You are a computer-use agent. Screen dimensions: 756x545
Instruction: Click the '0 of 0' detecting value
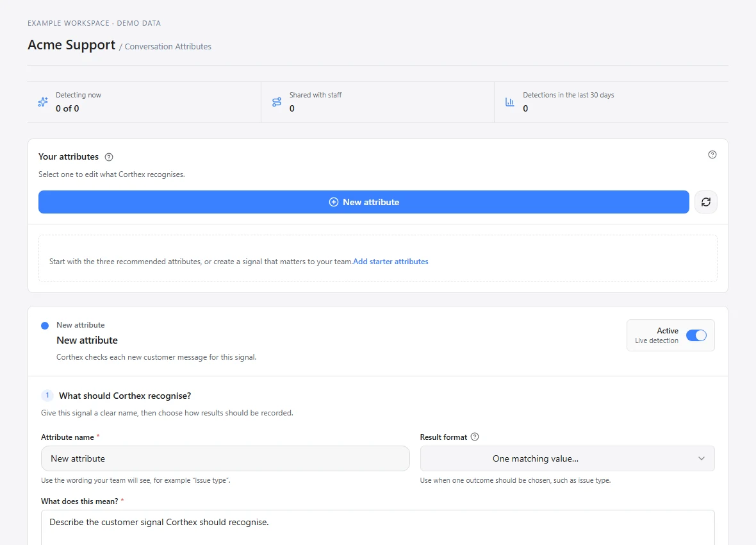click(x=67, y=108)
